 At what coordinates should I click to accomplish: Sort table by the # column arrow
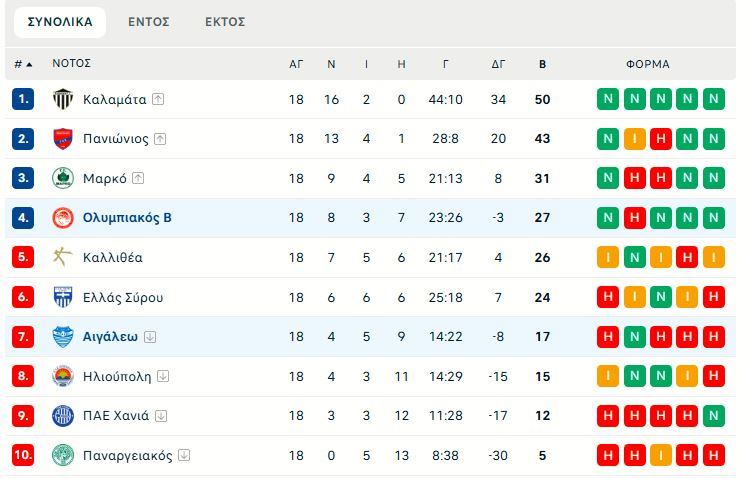tap(29, 64)
